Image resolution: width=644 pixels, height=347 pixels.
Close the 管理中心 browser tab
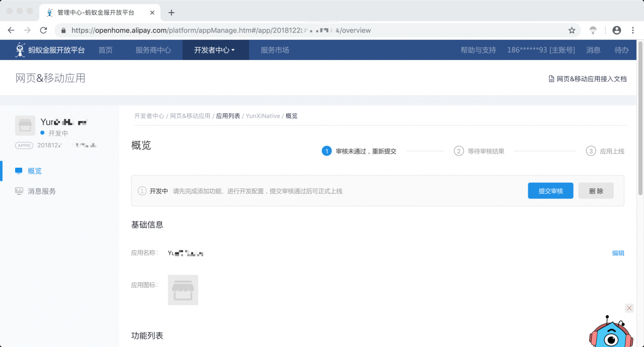tap(152, 13)
